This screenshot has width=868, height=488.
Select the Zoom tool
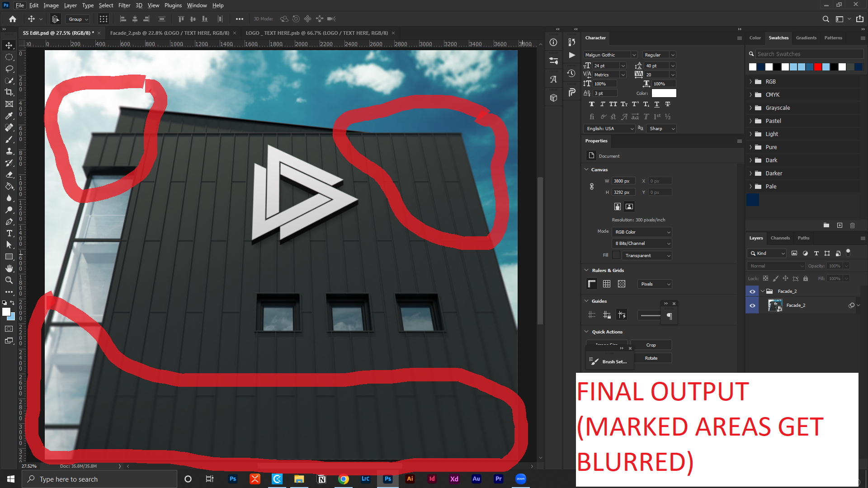[9, 280]
